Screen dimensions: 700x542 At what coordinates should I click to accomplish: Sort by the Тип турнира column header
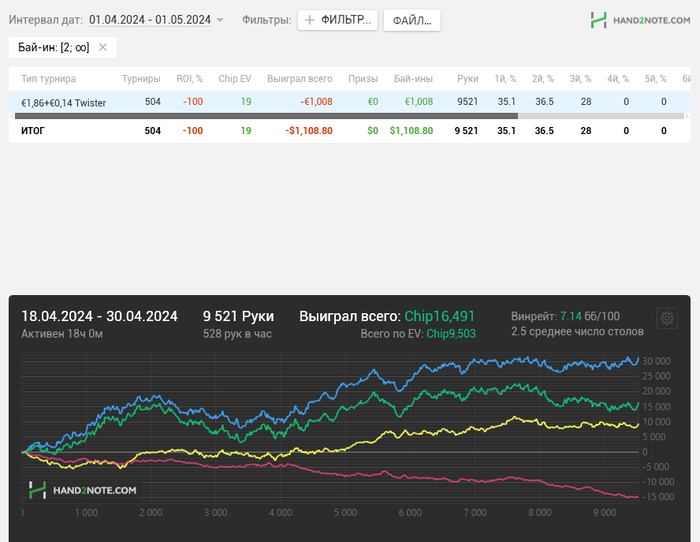pyautogui.click(x=48, y=78)
